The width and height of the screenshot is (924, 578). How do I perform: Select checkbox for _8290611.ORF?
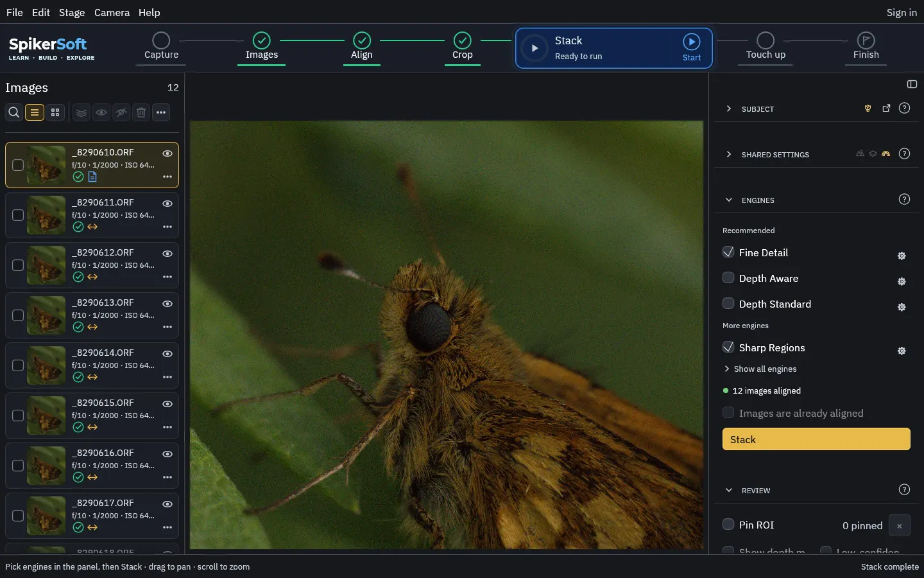pyautogui.click(x=18, y=215)
